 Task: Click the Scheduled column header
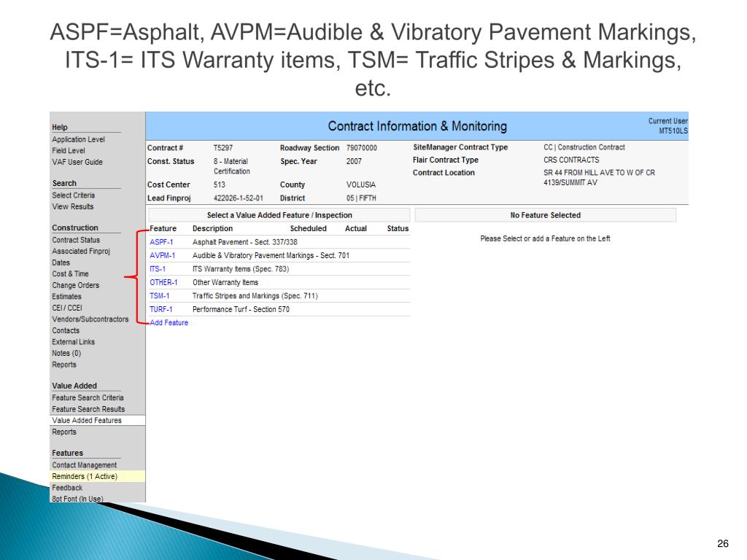click(309, 228)
